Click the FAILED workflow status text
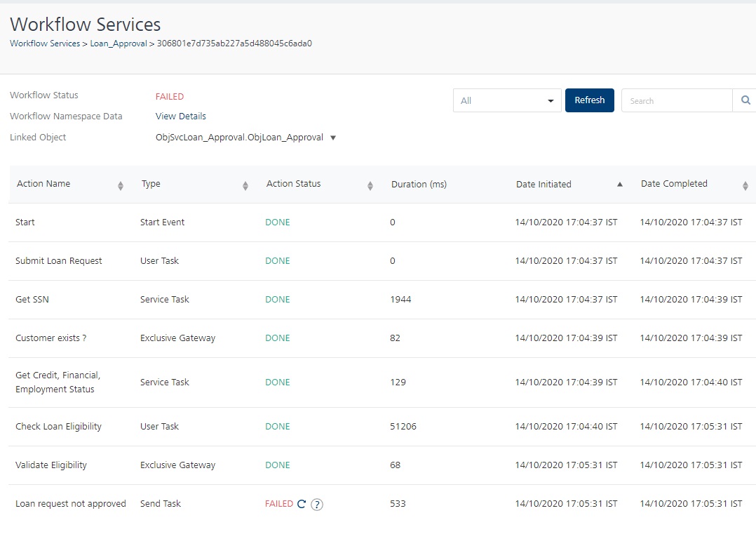 [x=170, y=97]
